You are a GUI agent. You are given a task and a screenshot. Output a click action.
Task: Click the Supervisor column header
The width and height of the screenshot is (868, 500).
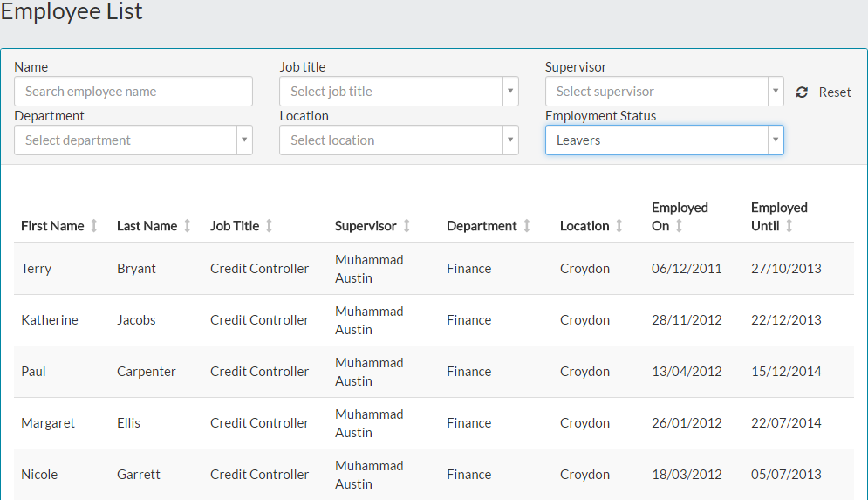[x=366, y=226]
